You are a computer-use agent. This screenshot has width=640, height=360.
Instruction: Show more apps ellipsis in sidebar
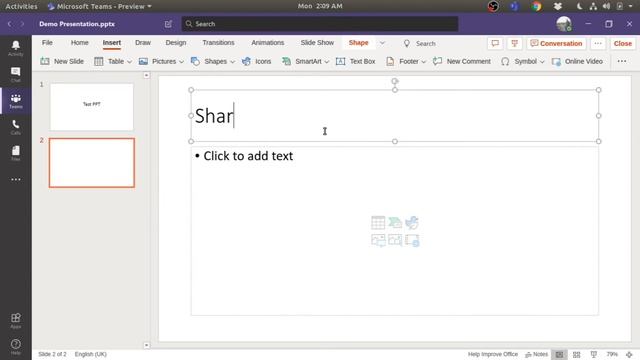point(16,180)
